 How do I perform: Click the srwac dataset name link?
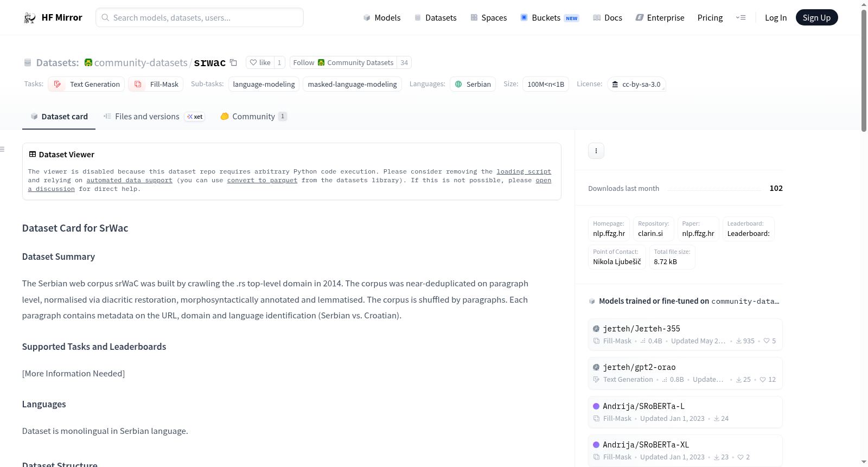pyautogui.click(x=210, y=63)
